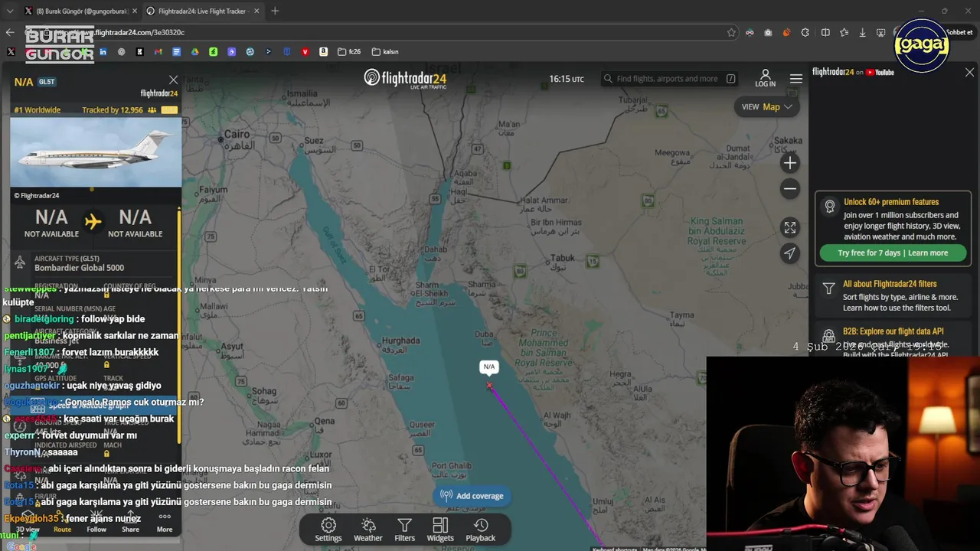Open the hamburger main menu
Viewport: 980px width, 551px height.
point(796,79)
